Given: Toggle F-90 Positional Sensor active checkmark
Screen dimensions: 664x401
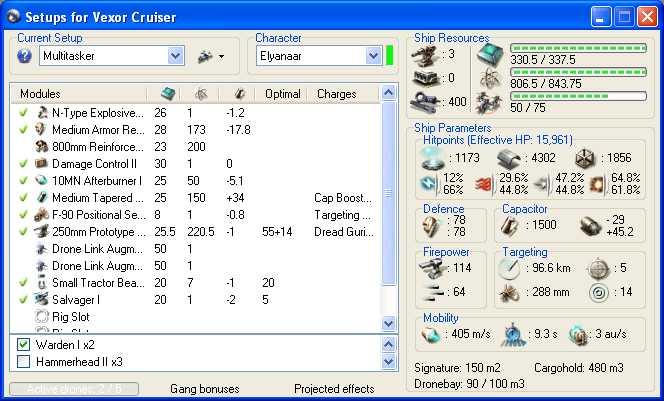Looking at the screenshot, I should [x=23, y=215].
